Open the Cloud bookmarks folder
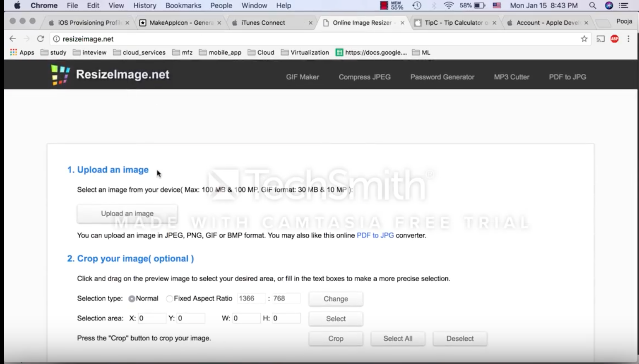 coord(261,53)
